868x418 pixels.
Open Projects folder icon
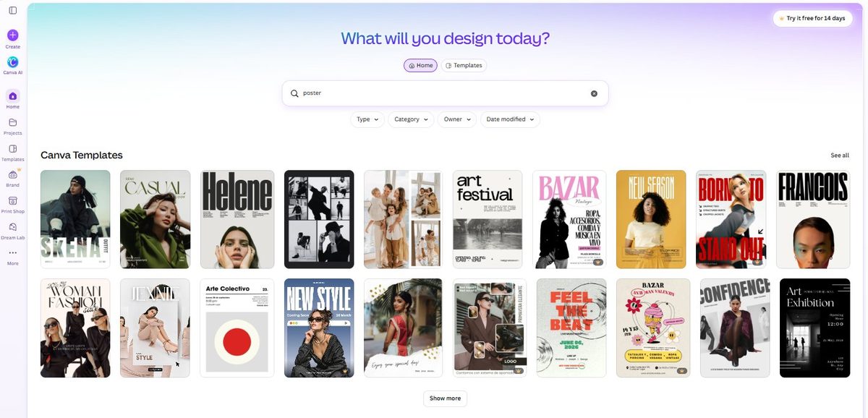[13, 122]
